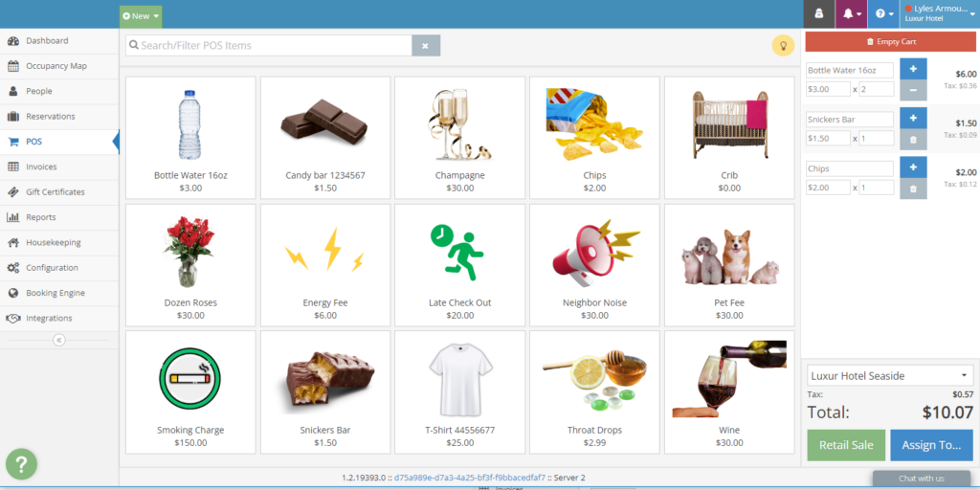Screen dimensions: 980x490
Task: Go to Reports section
Action: click(59, 217)
